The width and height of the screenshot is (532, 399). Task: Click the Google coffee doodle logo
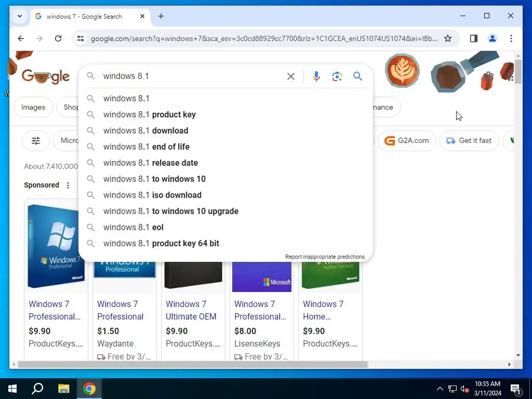tap(46, 77)
